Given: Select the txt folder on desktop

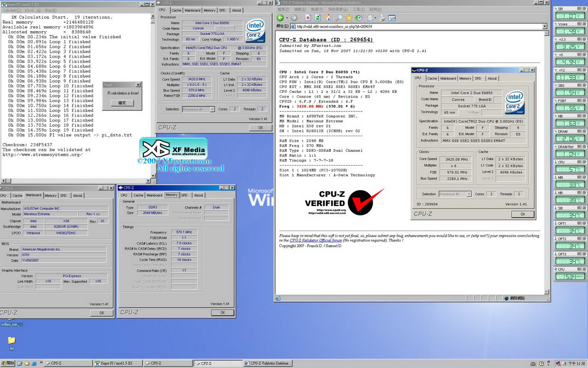Looking at the screenshot, I should click(11, 343).
